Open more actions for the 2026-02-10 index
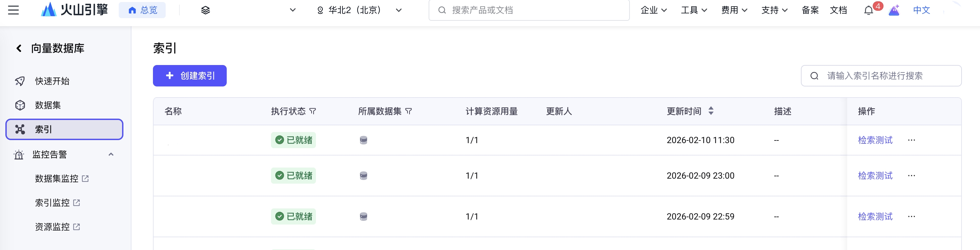This screenshot has height=250, width=980. pos(911,140)
